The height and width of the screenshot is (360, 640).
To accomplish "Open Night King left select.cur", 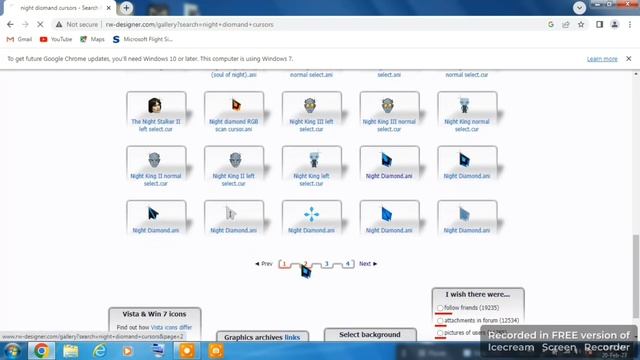I will point(311,167).
